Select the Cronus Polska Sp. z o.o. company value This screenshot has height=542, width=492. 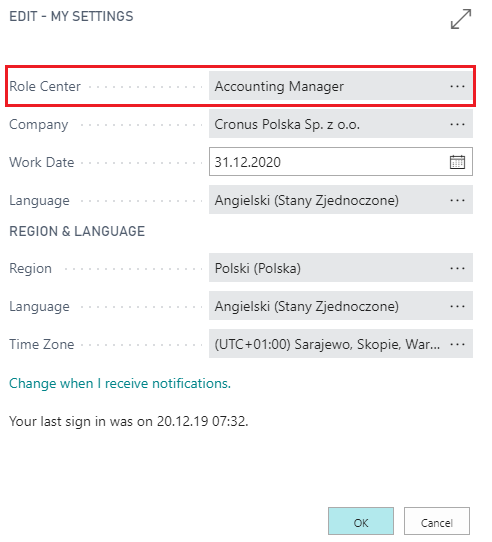(287, 124)
